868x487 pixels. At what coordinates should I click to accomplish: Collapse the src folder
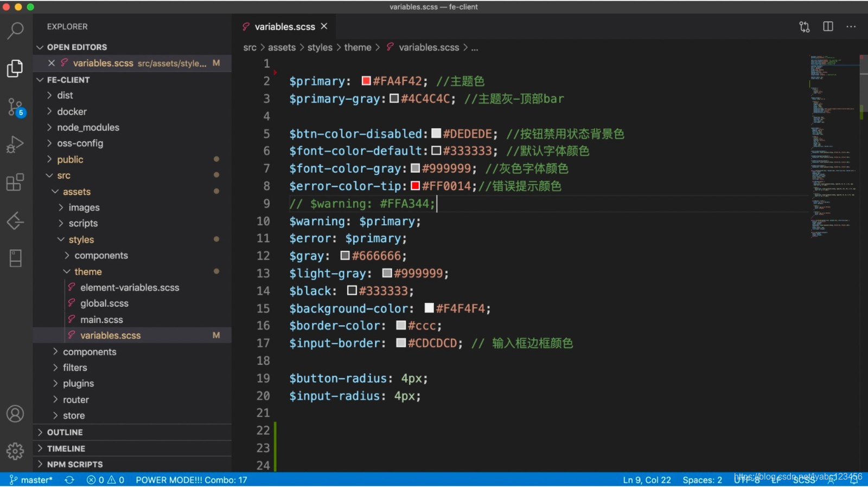click(x=132, y=175)
